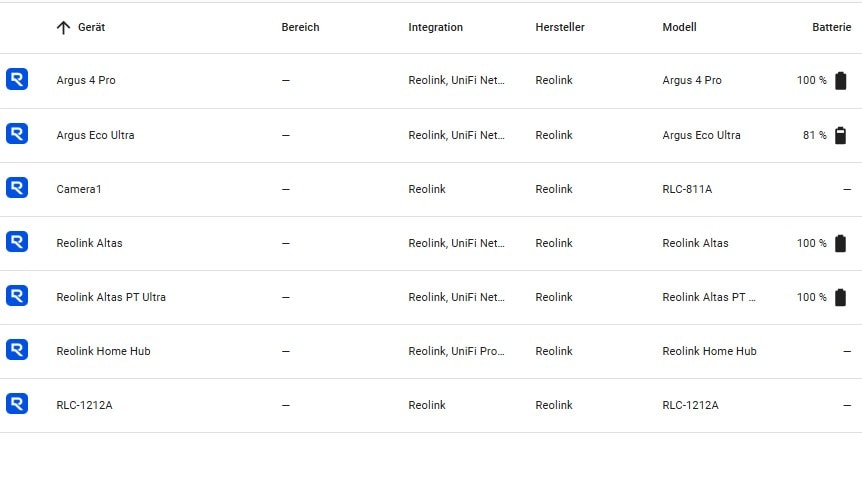
Task: Click the RLC-811A model cell
Action: coord(687,189)
